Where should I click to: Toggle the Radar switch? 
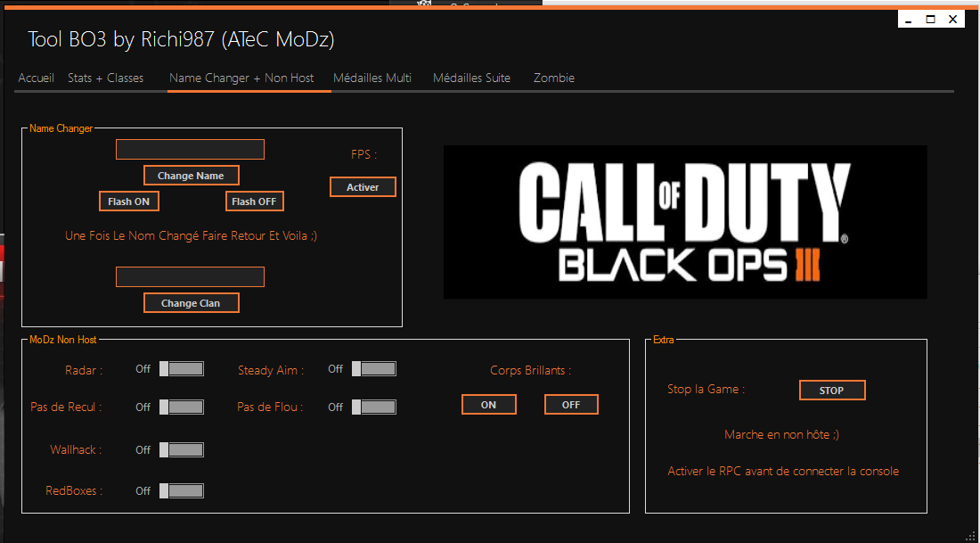coord(181,369)
